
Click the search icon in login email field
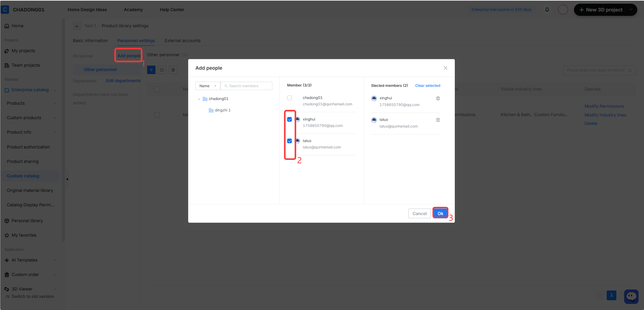(630, 70)
